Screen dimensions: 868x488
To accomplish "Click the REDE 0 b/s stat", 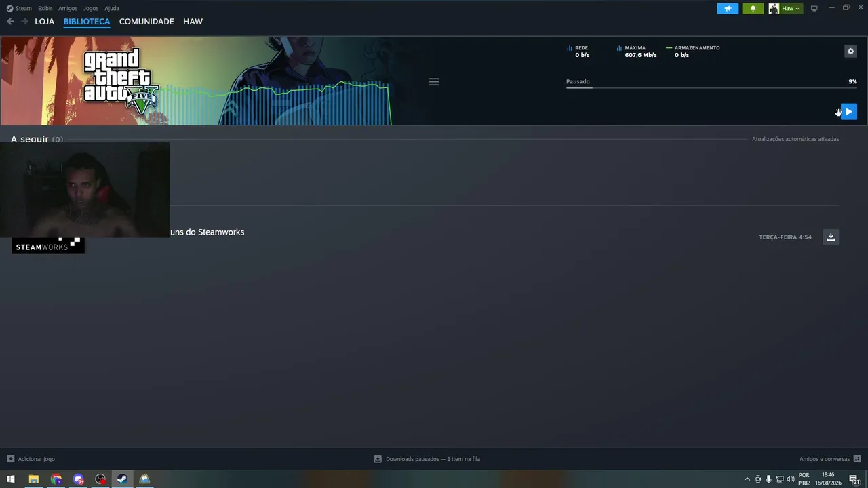I will pos(578,52).
